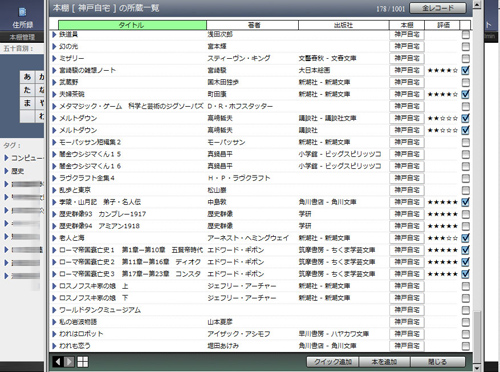
Task: Select た in the kana index grid
Action: click(27, 90)
